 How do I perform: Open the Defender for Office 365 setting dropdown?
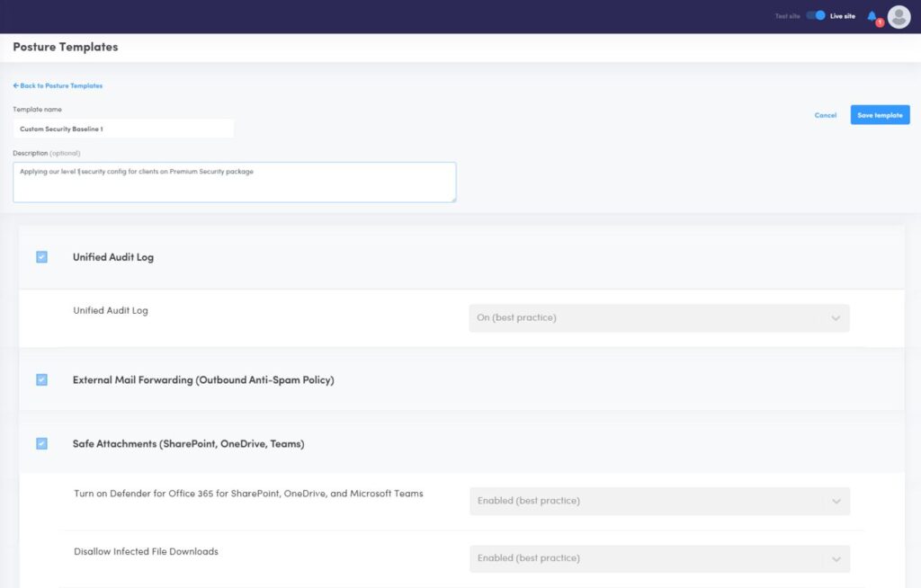click(x=659, y=501)
